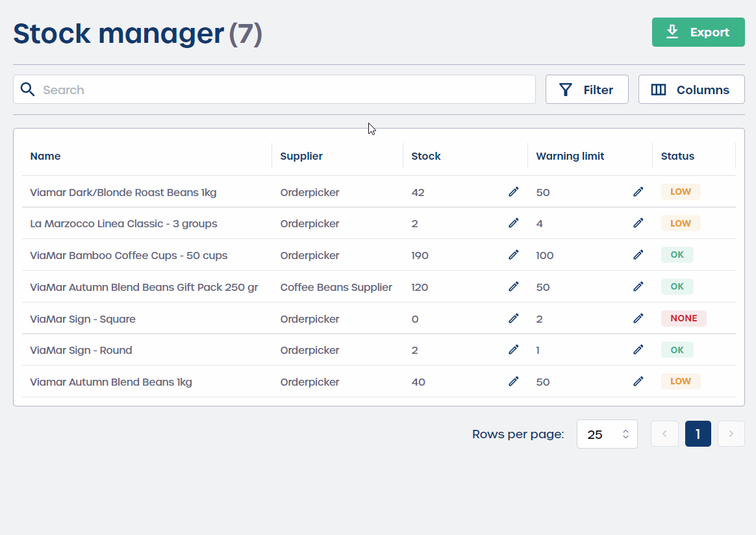The image size is (756, 535).
Task: Click OK status badge for Sign - Round
Action: (x=677, y=350)
